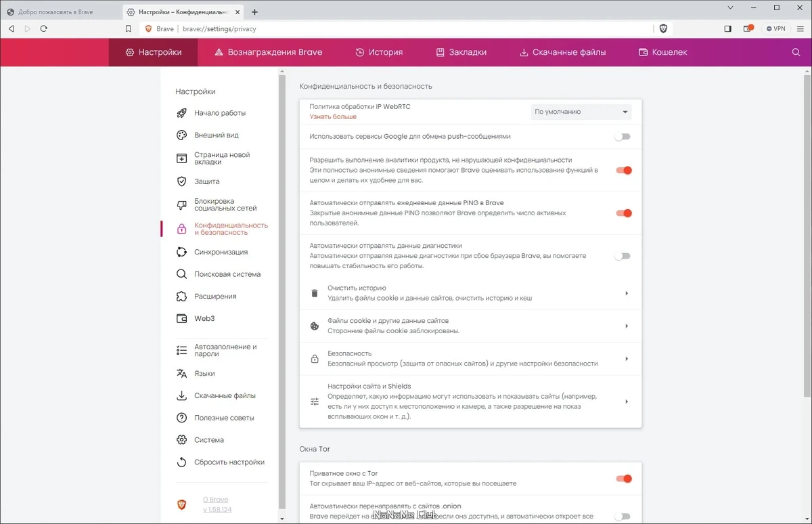Expand Файлы cookie и другие данные сайтов arrow
Screen dimensions: 812x524
[x=627, y=326]
